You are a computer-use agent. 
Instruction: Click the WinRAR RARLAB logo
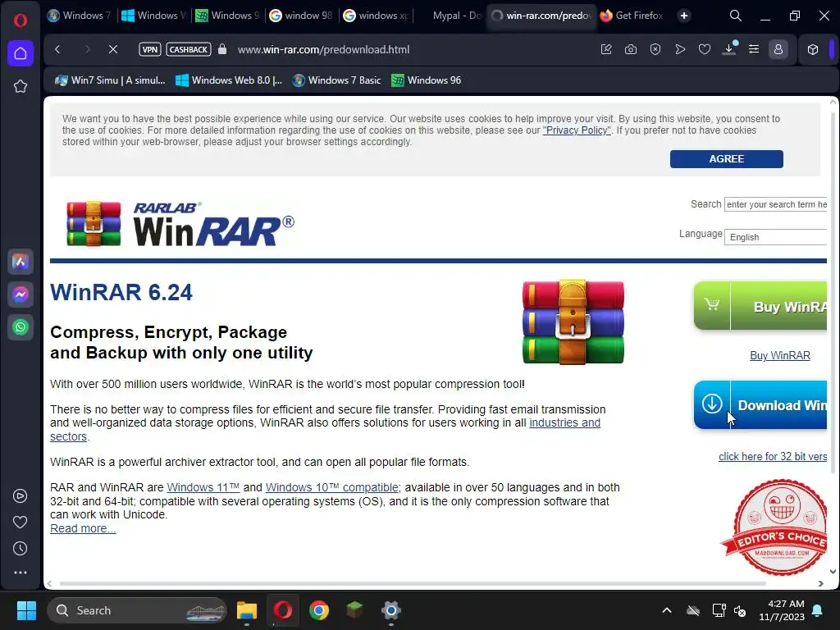coord(180,224)
